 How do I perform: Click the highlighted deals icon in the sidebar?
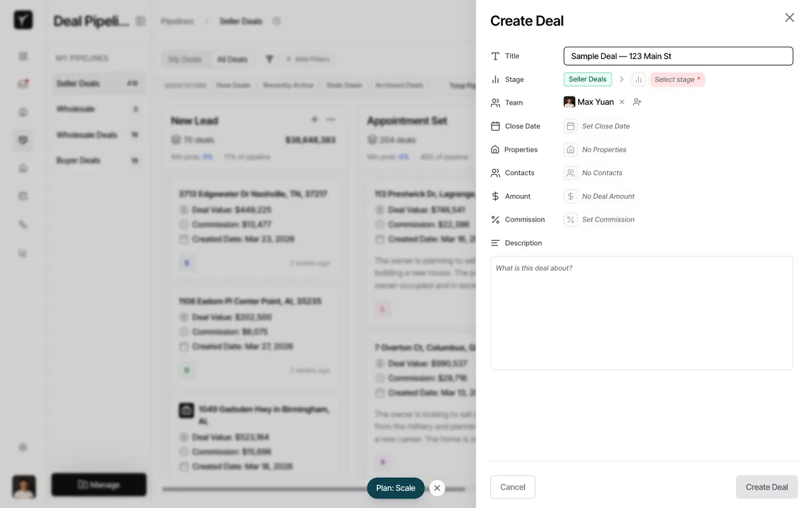(23, 140)
